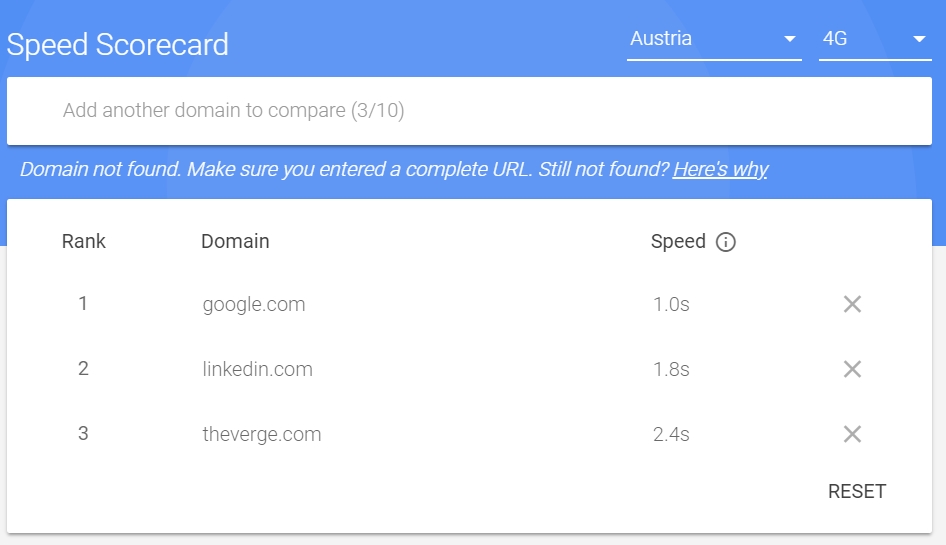Viewport: 946px width, 545px height.
Task: Click the 1.0s speed value
Action: pos(671,304)
